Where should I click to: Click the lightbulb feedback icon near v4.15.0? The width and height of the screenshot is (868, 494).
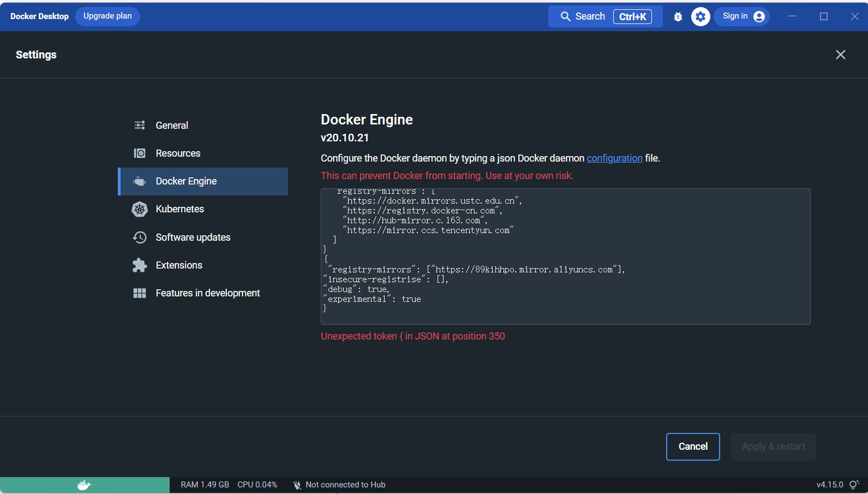click(854, 485)
